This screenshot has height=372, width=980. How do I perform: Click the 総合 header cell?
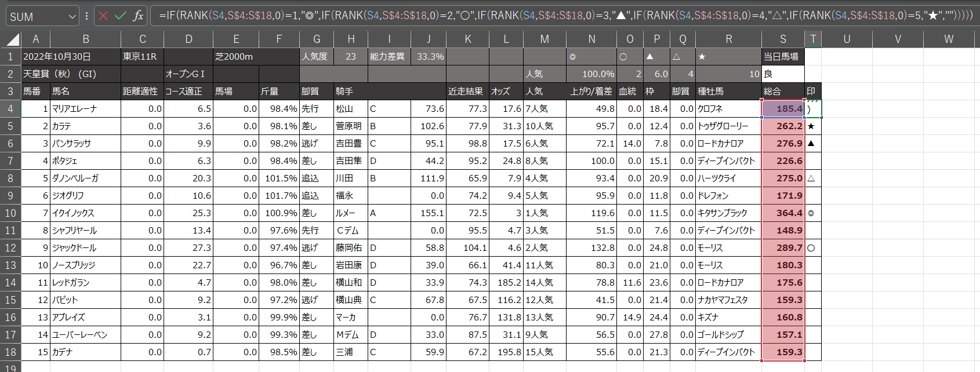783,92
